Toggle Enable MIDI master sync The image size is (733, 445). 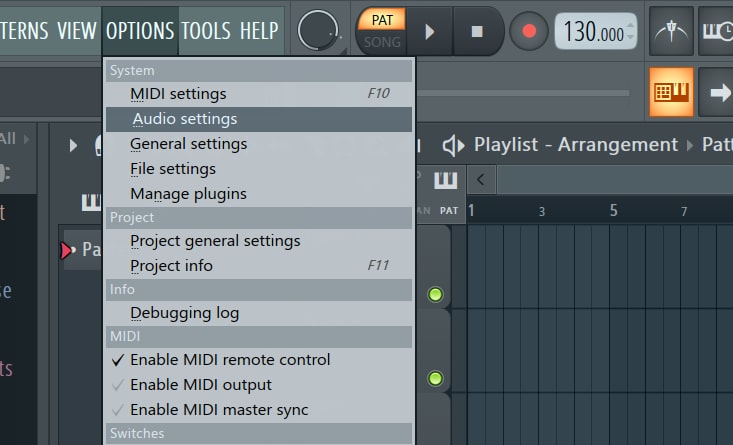coord(219,410)
